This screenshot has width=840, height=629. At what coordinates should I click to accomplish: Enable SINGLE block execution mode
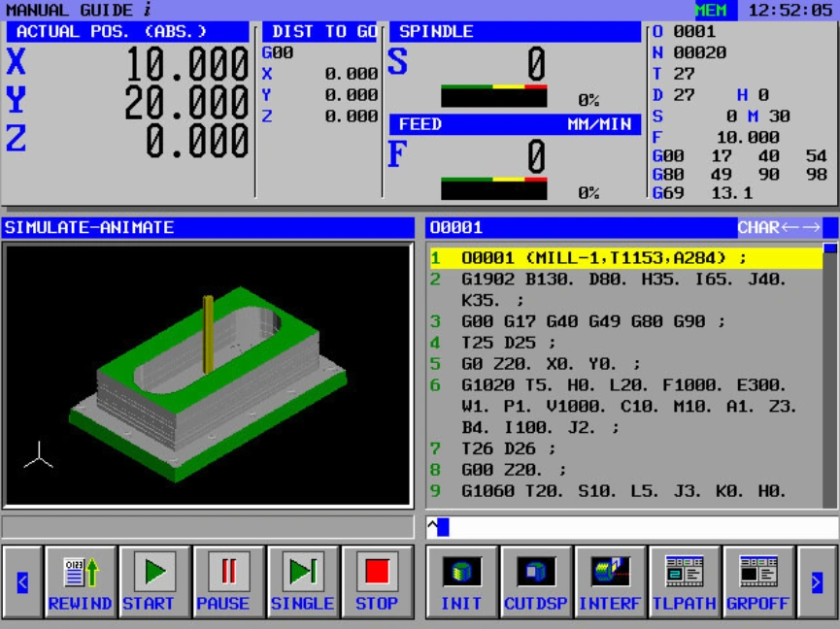pyautogui.click(x=301, y=579)
